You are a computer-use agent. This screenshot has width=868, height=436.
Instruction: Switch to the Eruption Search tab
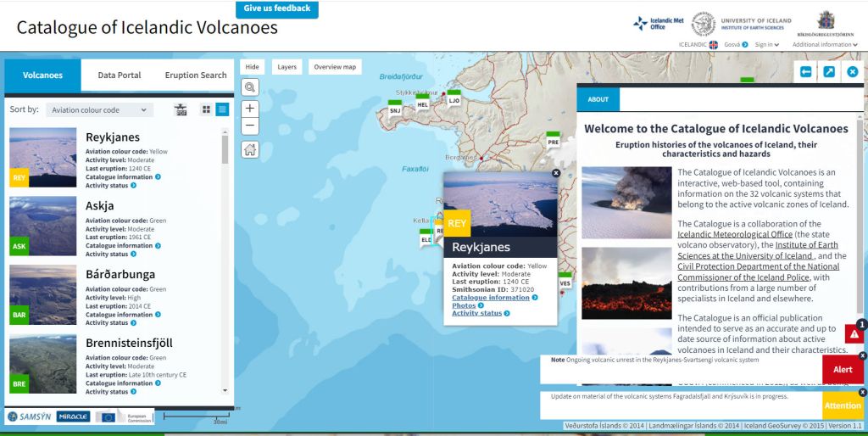(x=196, y=75)
